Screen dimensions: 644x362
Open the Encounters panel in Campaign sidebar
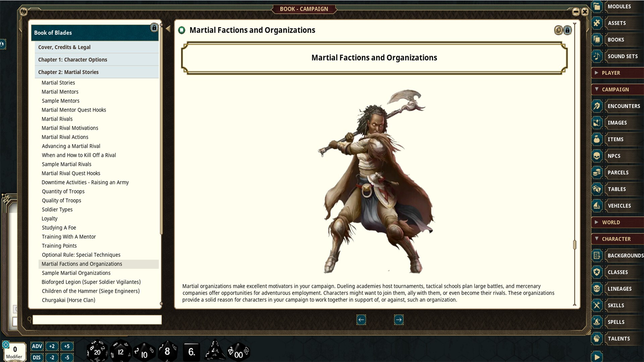point(623,106)
